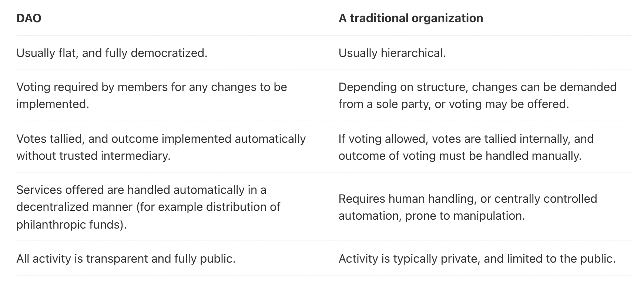Click the 'philanthropic funds).' text
This screenshot has height=290, width=644.
tap(71, 224)
